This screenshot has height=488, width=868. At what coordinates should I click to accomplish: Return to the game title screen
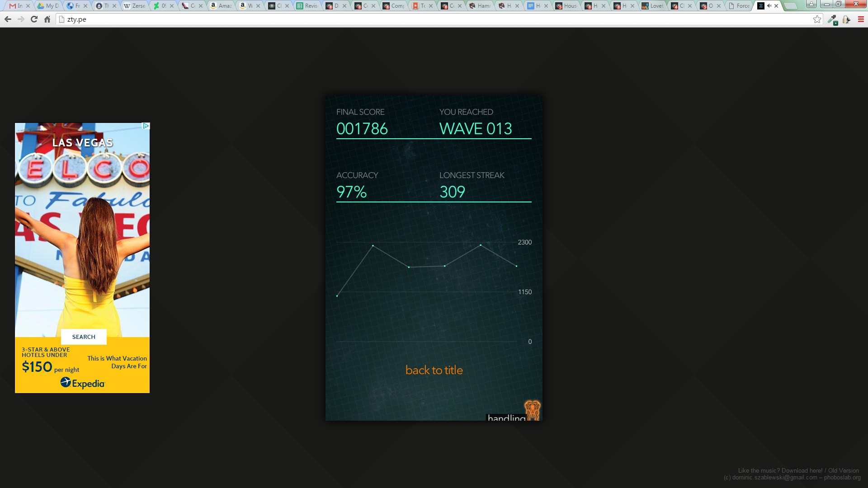(x=434, y=370)
